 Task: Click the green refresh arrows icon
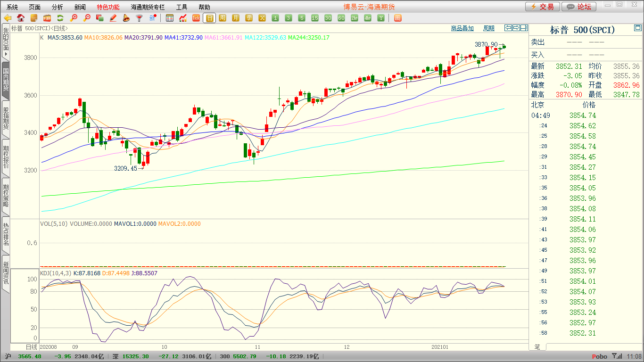click(x=60, y=18)
